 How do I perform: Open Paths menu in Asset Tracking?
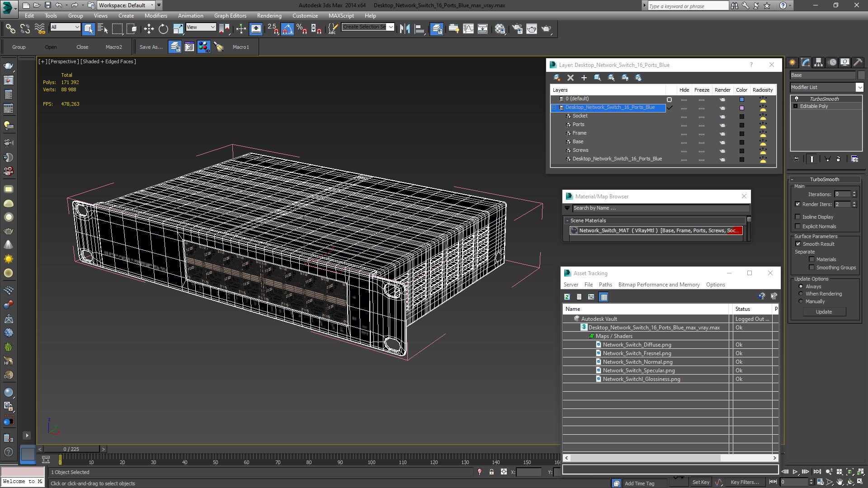(x=605, y=285)
